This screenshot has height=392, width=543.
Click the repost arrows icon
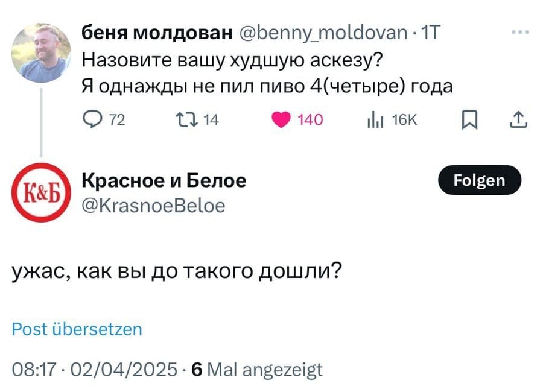(x=181, y=120)
